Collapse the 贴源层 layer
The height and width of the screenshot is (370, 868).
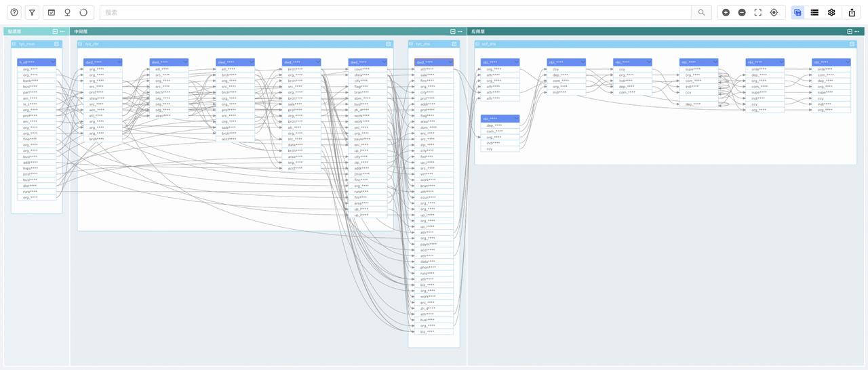[x=55, y=31]
